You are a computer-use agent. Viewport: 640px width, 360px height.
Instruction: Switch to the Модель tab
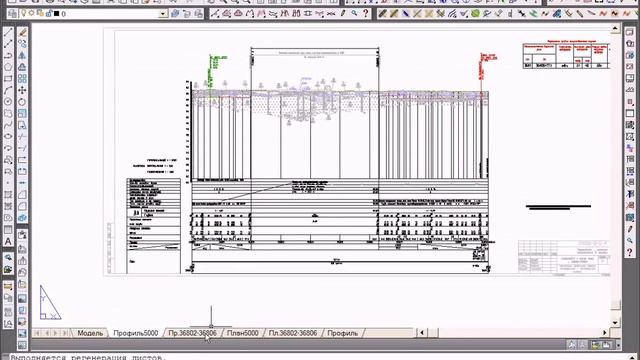pyautogui.click(x=90, y=333)
